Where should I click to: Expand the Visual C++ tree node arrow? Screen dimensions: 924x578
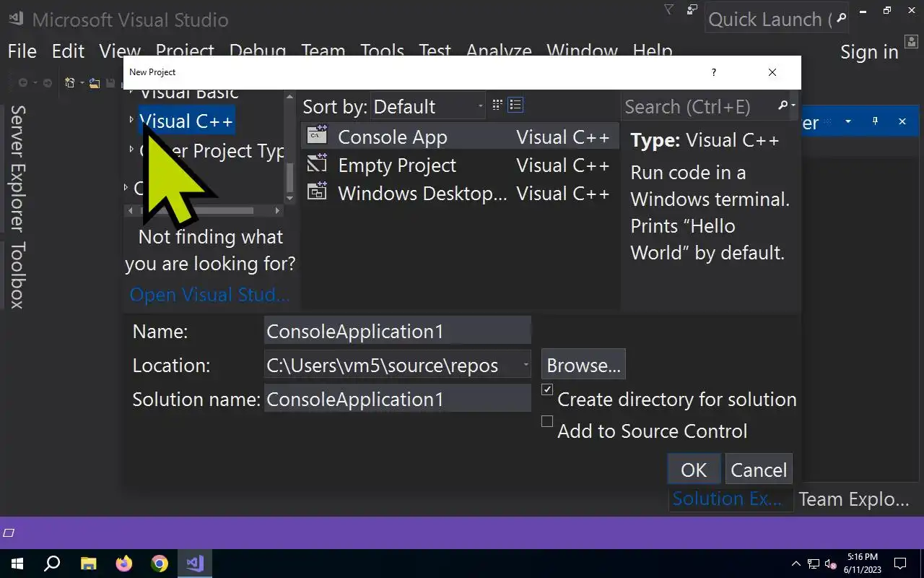tap(131, 120)
